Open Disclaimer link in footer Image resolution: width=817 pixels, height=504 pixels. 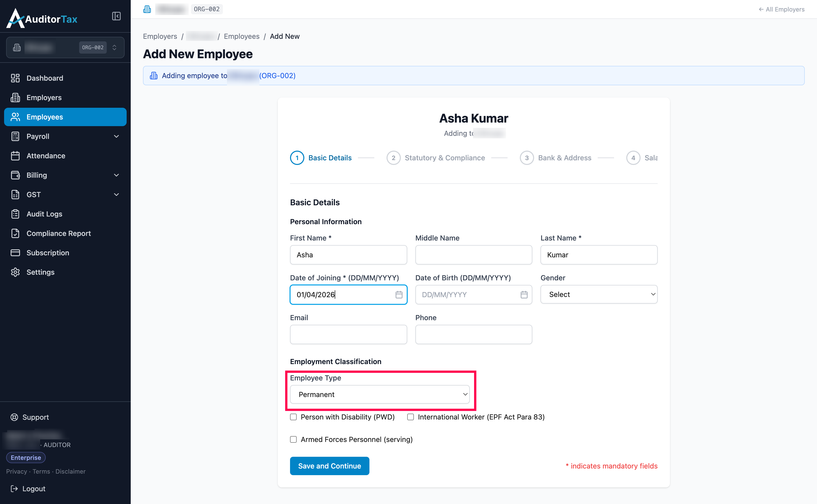(x=70, y=471)
